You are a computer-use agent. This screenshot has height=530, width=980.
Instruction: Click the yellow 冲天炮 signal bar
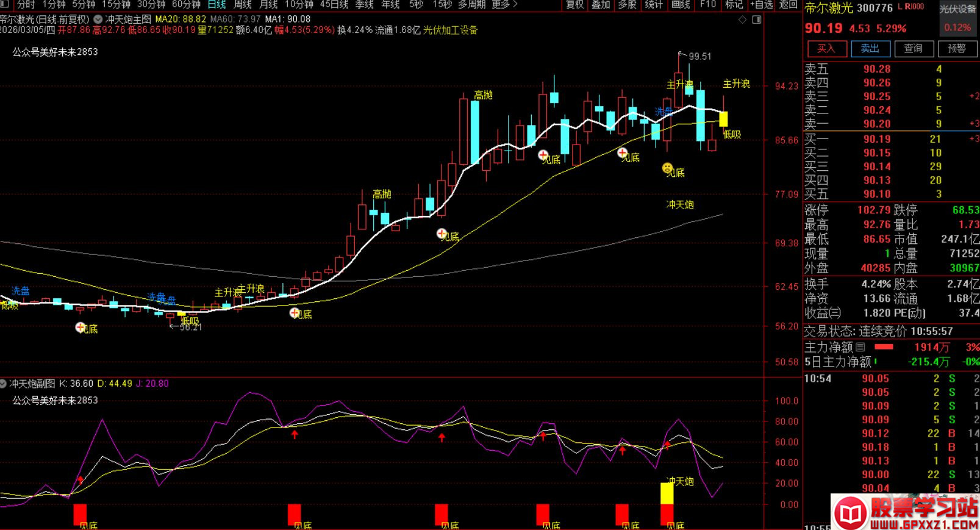[667, 493]
